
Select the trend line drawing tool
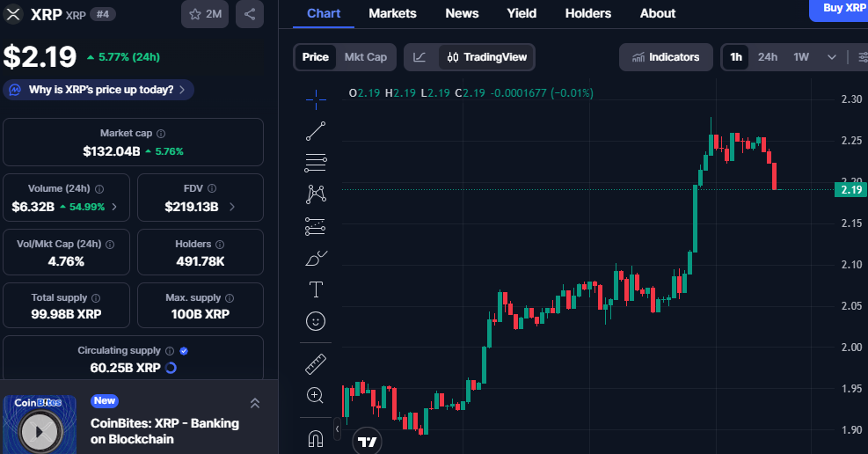(x=316, y=131)
